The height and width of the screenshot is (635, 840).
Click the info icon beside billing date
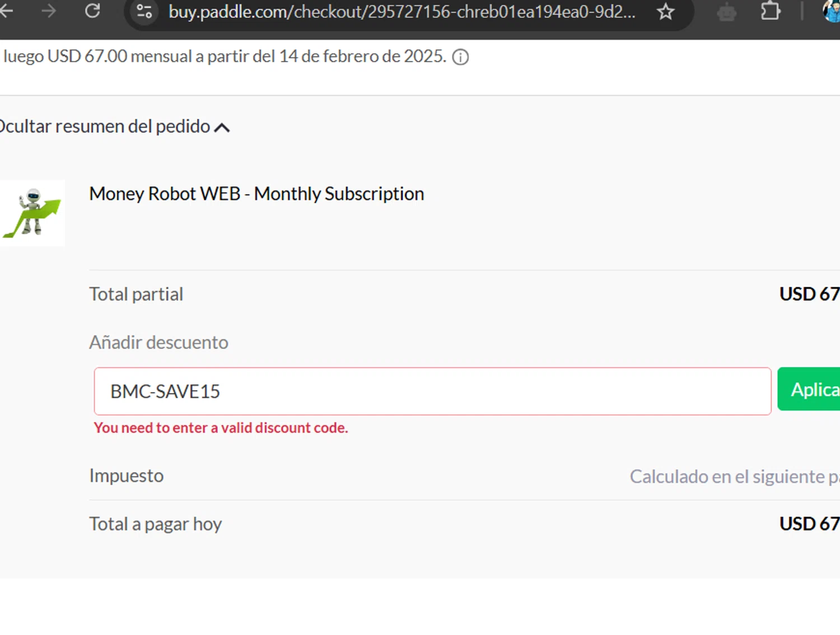click(x=460, y=57)
